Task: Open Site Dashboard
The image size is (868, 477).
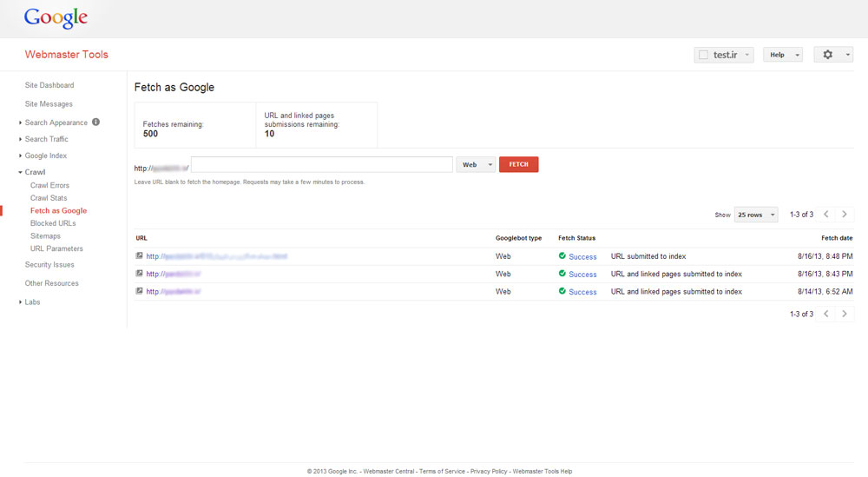Action: 49,85
